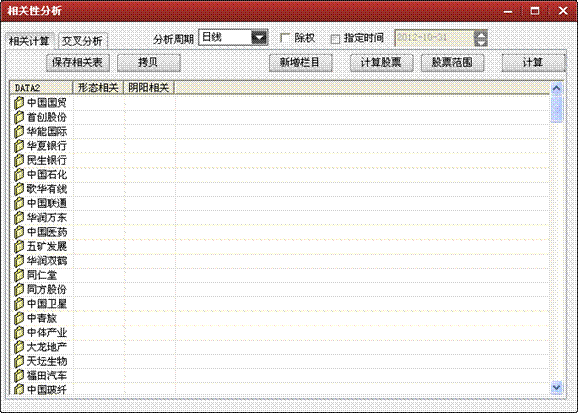This screenshot has height=413, width=578.
Task: Click the 形态相关 column header
Action: coord(98,87)
